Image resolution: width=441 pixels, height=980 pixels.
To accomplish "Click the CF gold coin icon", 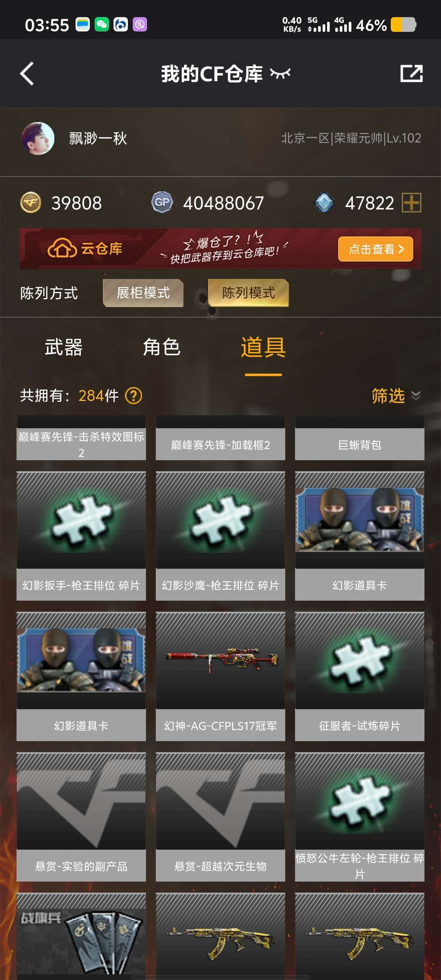I will [31, 203].
